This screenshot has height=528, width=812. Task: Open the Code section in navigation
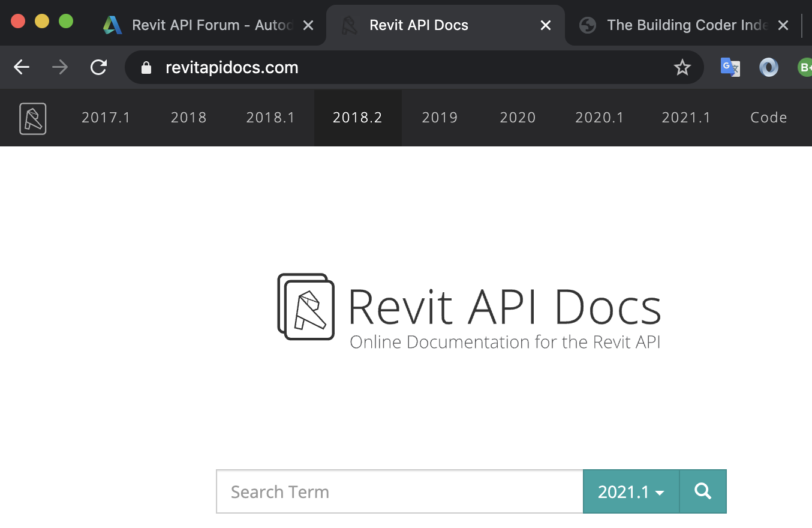[x=768, y=118]
